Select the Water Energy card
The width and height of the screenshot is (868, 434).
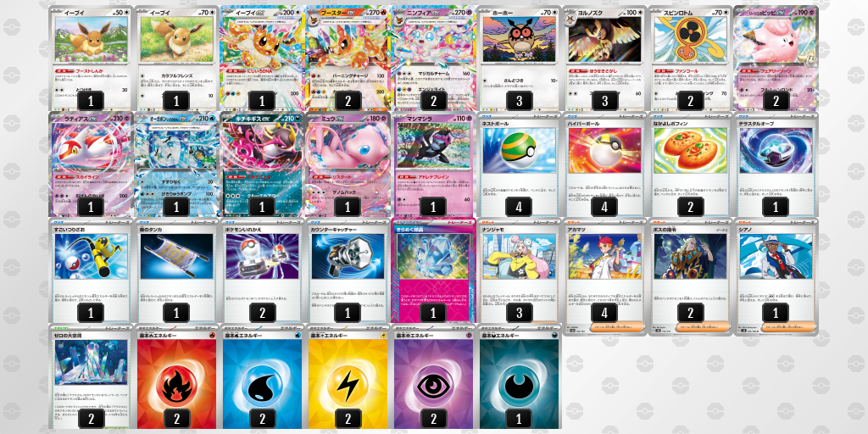pos(263,376)
